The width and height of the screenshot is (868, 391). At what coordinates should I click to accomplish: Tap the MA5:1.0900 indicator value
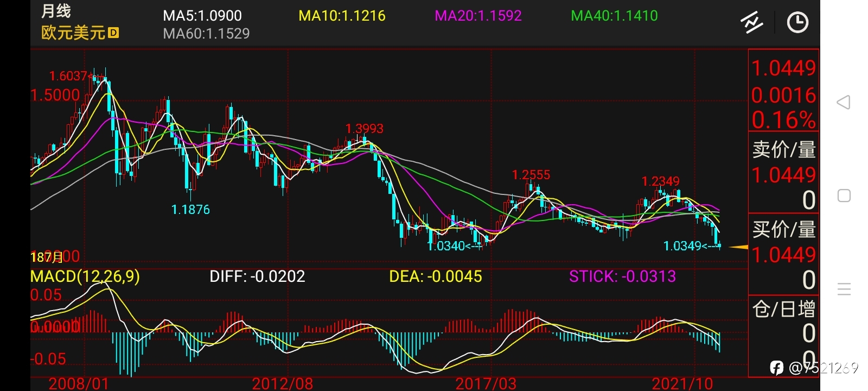click(202, 16)
